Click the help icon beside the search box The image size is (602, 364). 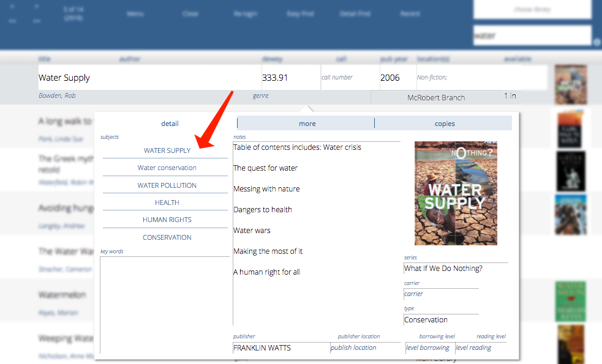597,42
